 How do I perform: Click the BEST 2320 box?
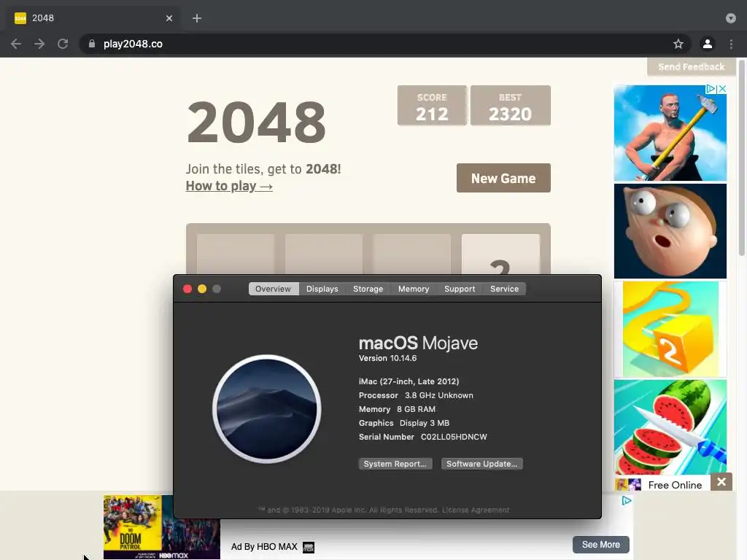pos(510,105)
